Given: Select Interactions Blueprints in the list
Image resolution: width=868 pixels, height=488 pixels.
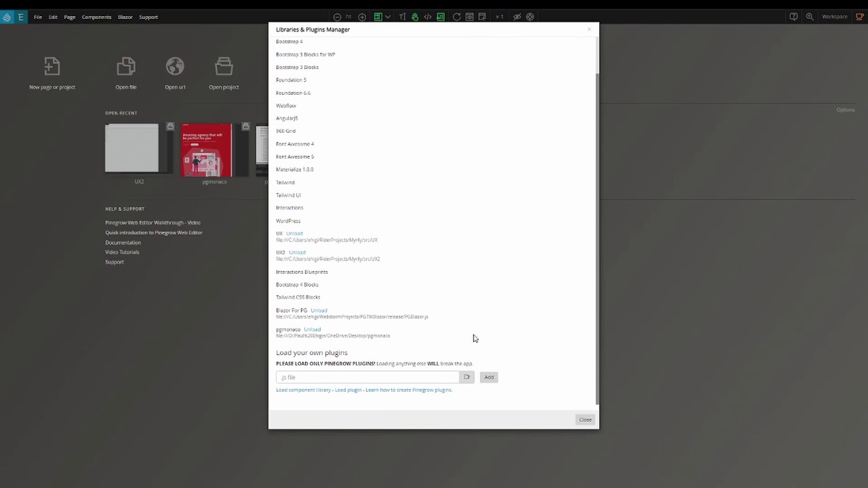Looking at the screenshot, I should pos(302,272).
